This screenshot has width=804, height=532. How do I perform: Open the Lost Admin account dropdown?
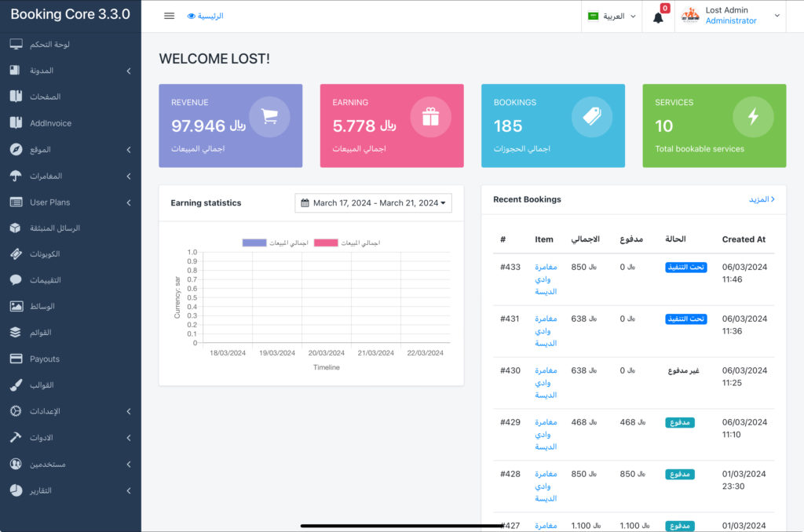730,16
